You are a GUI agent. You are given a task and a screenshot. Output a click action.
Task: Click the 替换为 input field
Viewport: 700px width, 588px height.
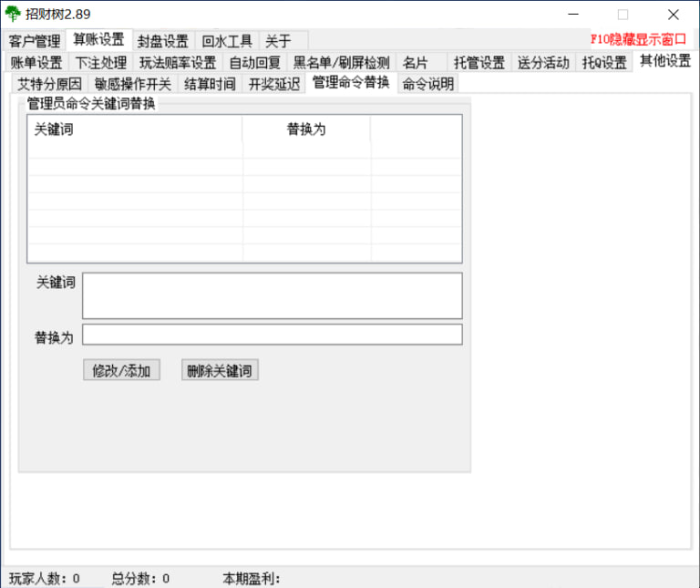click(x=272, y=335)
